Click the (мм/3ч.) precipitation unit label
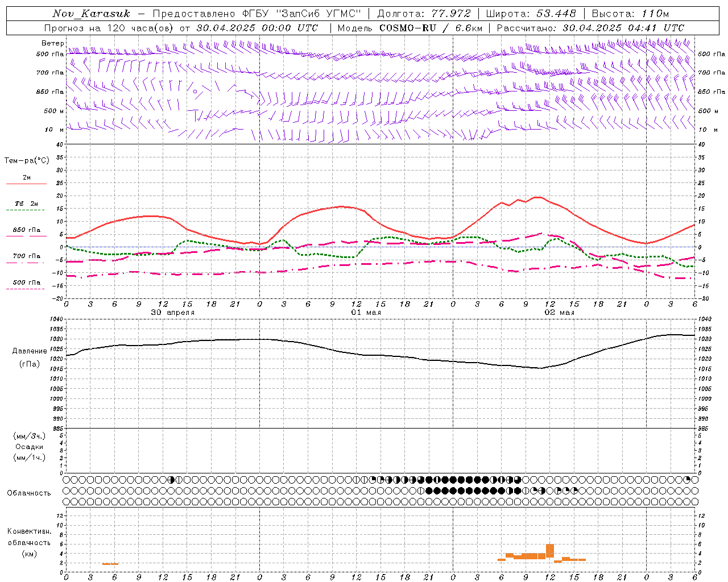 (30, 436)
